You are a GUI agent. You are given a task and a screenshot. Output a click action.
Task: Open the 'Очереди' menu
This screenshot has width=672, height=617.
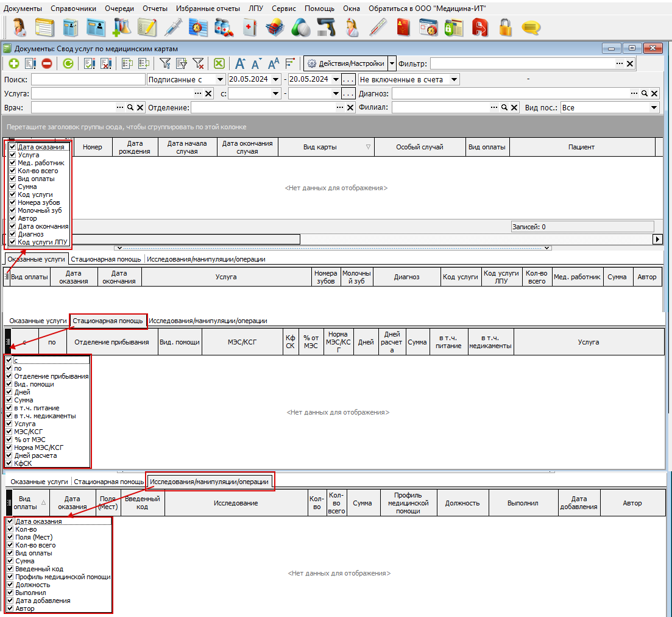pos(119,9)
